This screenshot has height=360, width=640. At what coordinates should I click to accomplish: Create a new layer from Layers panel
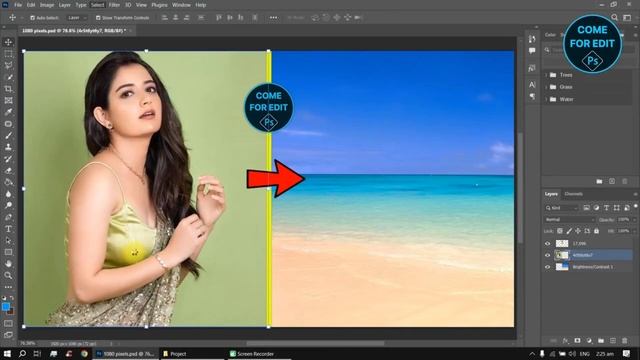click(613, 340)
